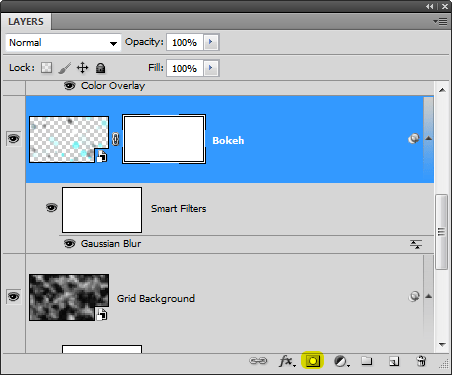Toggle the mask link on Bokeh layer
This screenshot has height=375, width=452.
(115, 139)
